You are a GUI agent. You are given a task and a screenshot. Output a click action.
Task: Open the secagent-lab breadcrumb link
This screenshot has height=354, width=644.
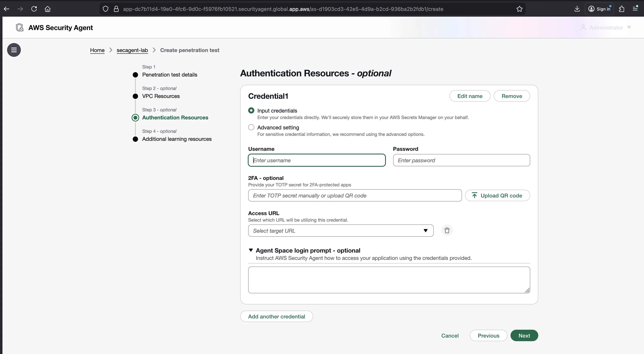pos(132,50)
